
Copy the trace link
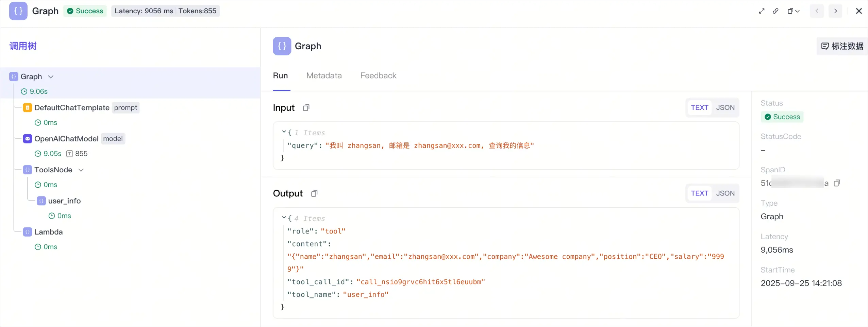[775, 11]
